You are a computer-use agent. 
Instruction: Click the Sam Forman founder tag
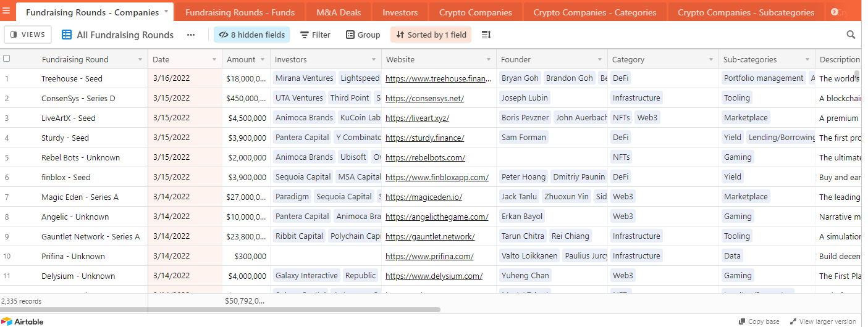[524, 138]
